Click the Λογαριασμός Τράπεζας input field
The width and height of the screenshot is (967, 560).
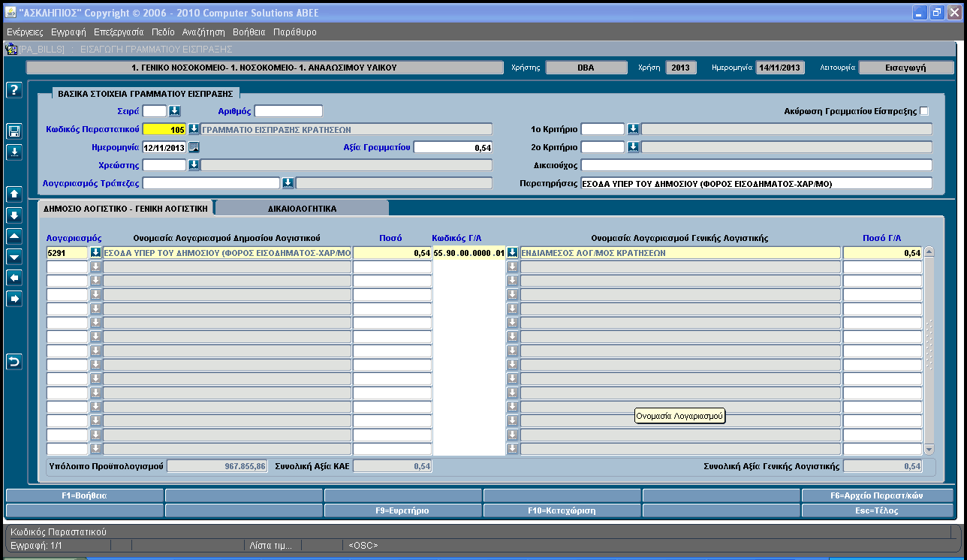(212, 183)
